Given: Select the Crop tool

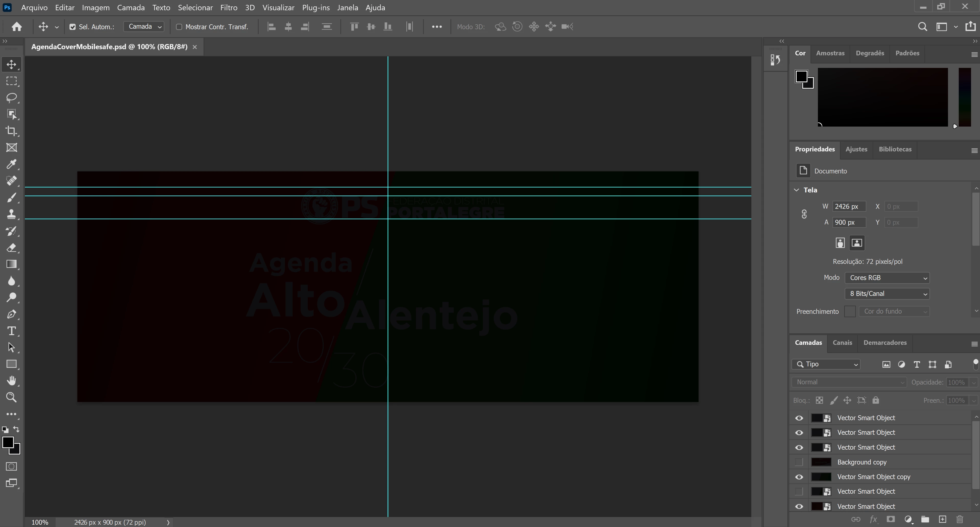Looking at the screenshot, I should (12, 131).
